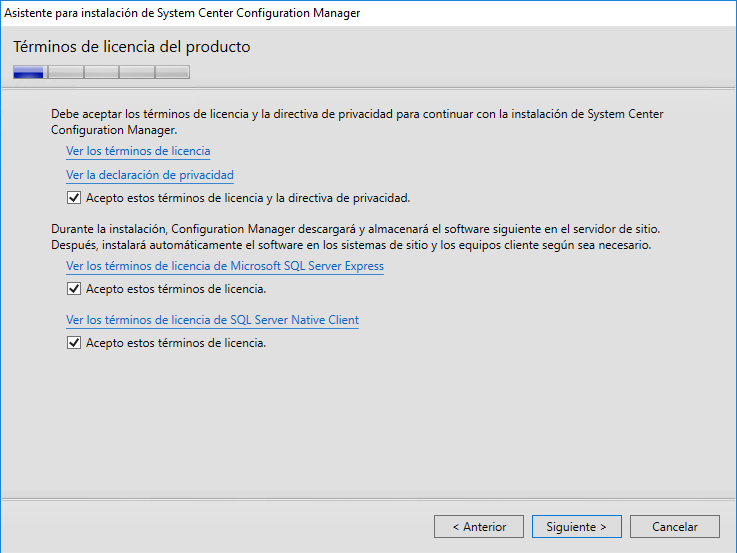Uncheck license and privacy policy acceptance checkbox

73,197
